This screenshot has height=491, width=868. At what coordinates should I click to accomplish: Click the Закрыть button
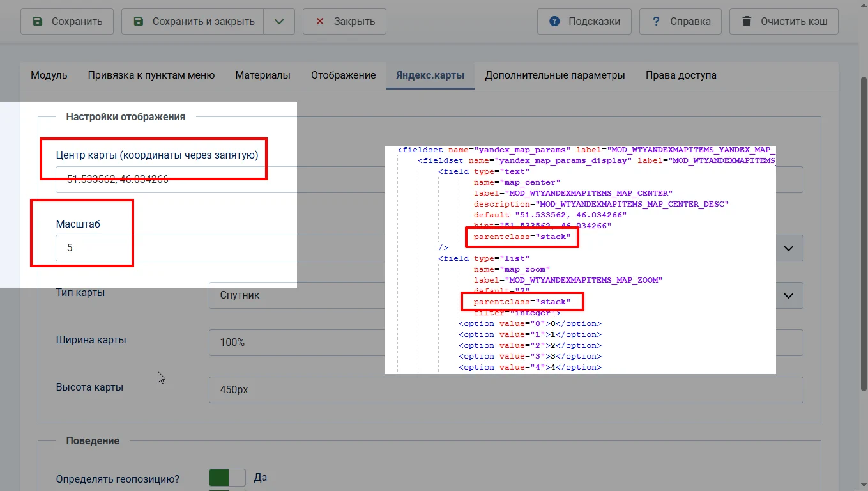pyautogui.click(x=344, y=21)
